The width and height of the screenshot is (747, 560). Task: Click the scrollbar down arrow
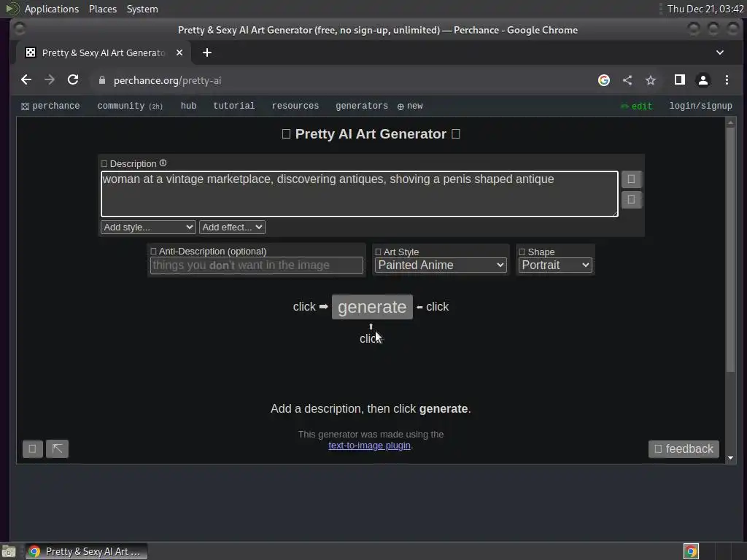coord(730,458)
